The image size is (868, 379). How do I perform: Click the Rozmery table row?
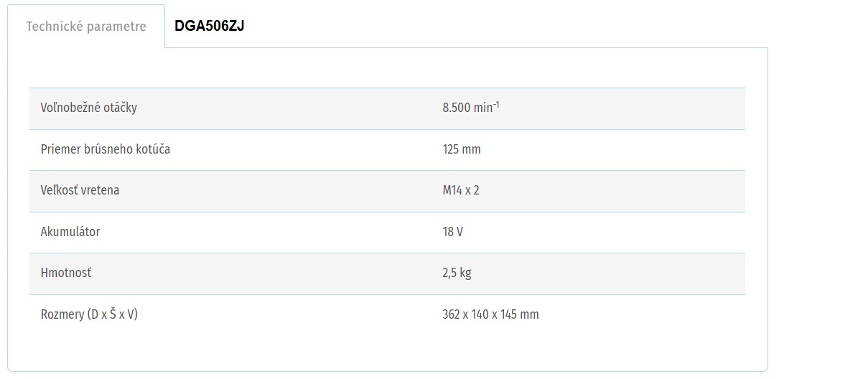pyautogui.click(x=387, y=315)
